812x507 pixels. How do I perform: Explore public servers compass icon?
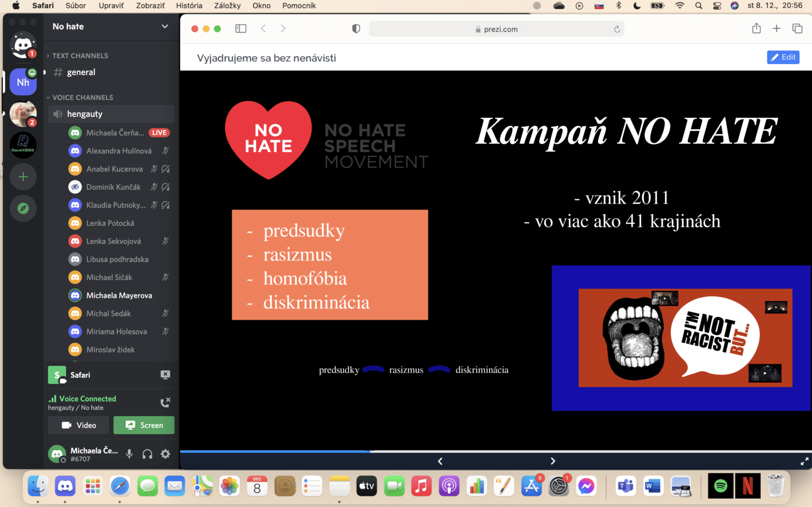pyautogui.click(x=23, y=208)
